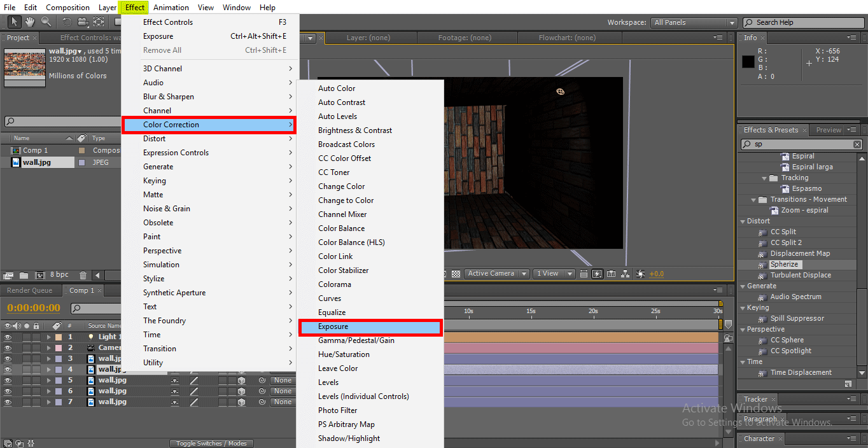Click the Pan Behind anchor tool
This screenshot has height=448, width=868.
(99, 22)
